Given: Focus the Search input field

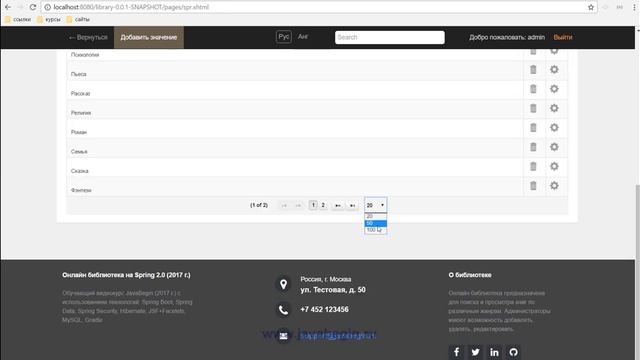Looking at the screenshot, I should tap(390, 37).
